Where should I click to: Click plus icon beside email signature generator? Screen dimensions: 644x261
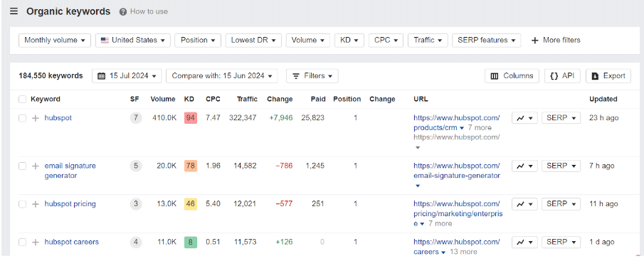point(36,166)
